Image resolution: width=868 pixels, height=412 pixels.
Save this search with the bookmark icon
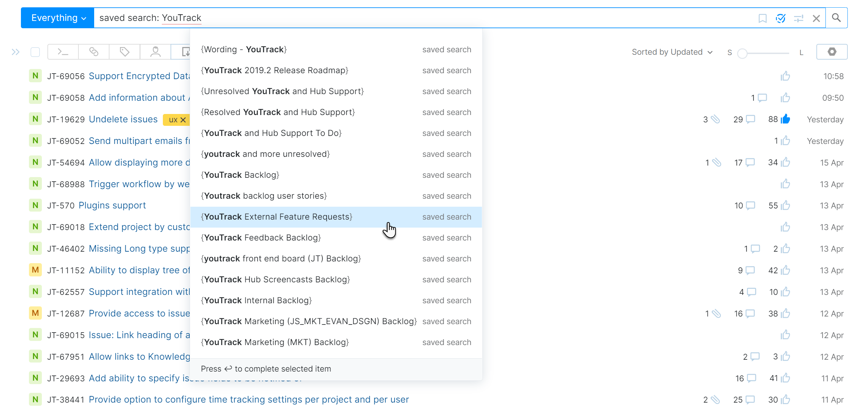[763, 18]
